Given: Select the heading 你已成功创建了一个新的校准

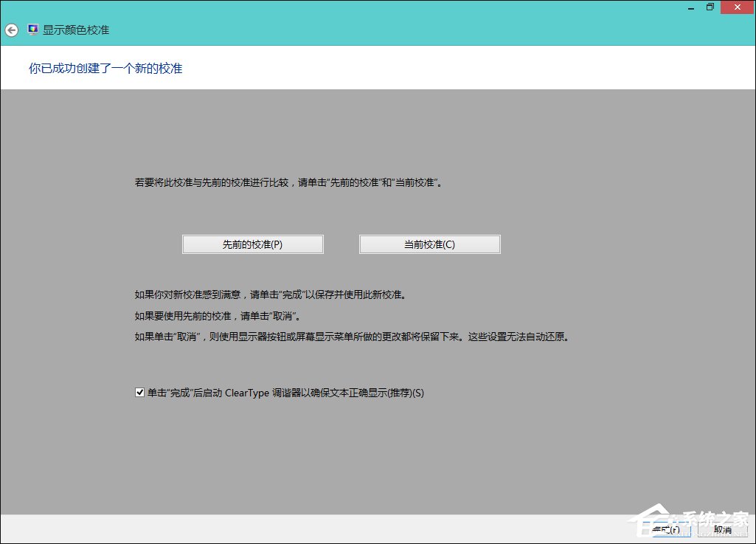Looking at the screenshot, I should pos(105,68).
